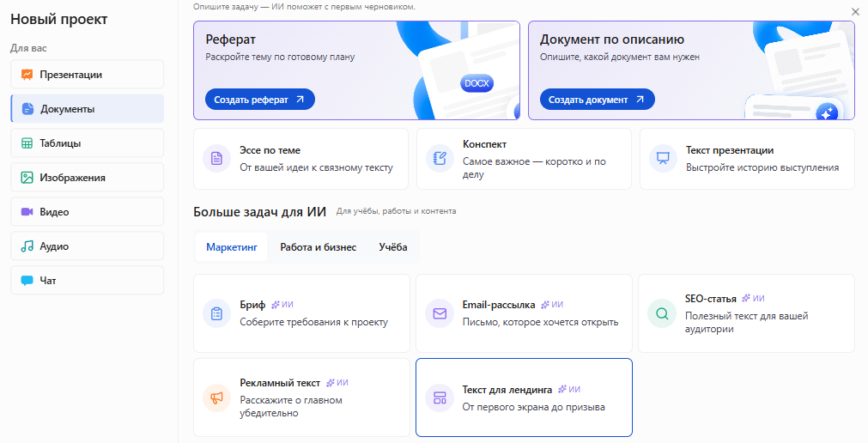Open the Email-рассылка template card
Screen dimensions: 868x443
pyautogui.click(x=524, y=313)
